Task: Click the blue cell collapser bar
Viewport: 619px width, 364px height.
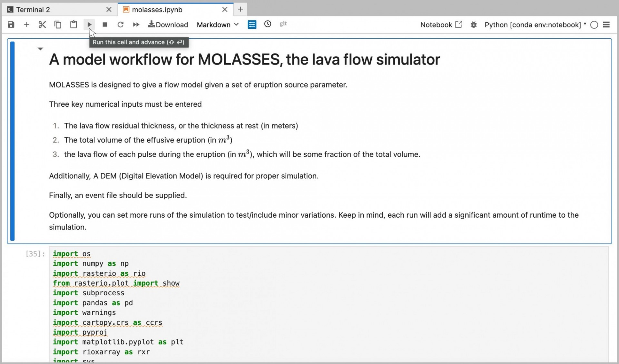Action: pyautogui.click(x=12, y=141)
